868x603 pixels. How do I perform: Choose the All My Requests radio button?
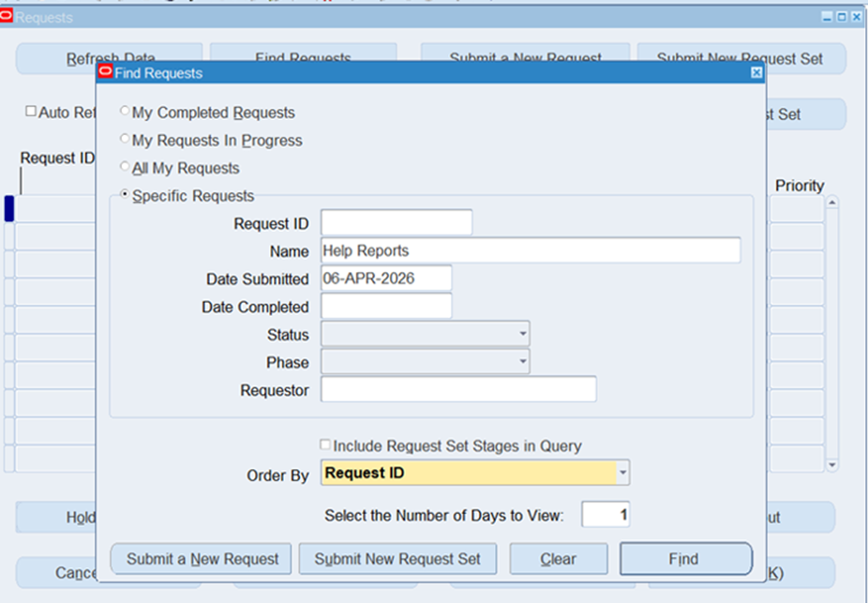pyautogui.click(x=125, y=168)
